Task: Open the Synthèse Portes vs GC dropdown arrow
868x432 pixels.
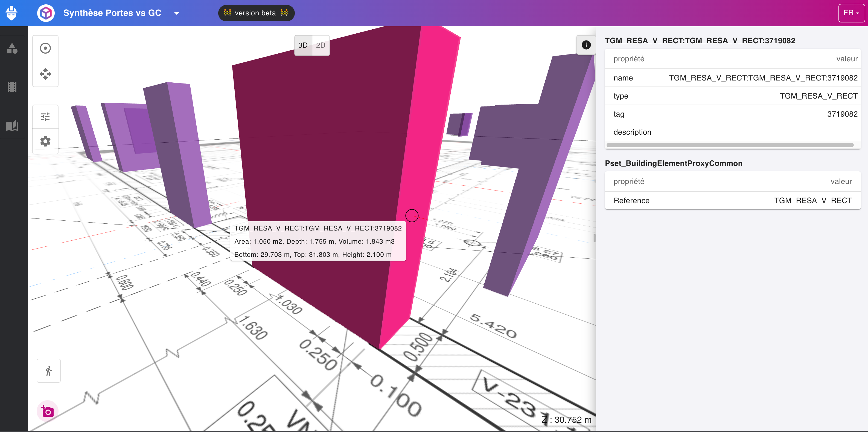Action: click(x=177, y=13)
